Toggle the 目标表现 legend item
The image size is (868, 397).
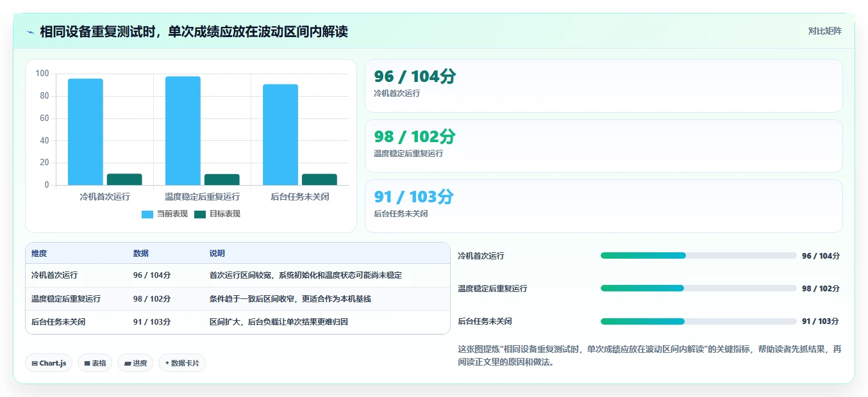tap(217, 214)
